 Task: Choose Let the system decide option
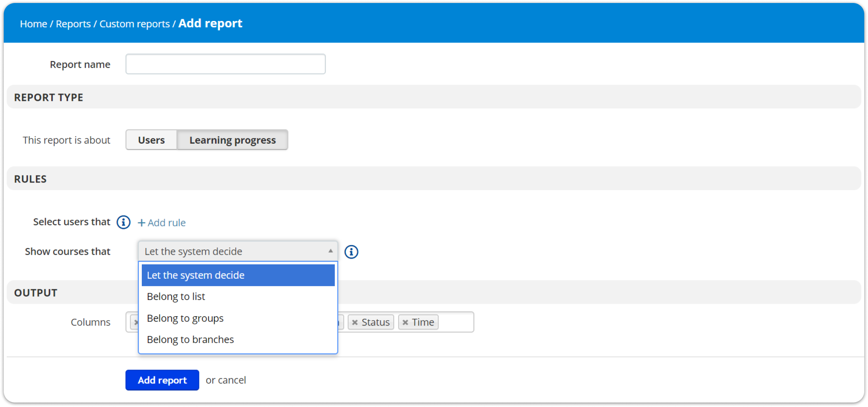[238, 275]
